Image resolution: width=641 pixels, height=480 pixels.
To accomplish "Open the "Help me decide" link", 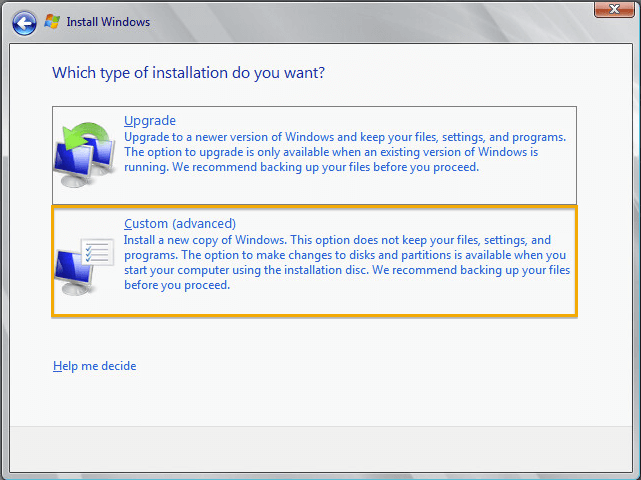I will pos(94,366).
